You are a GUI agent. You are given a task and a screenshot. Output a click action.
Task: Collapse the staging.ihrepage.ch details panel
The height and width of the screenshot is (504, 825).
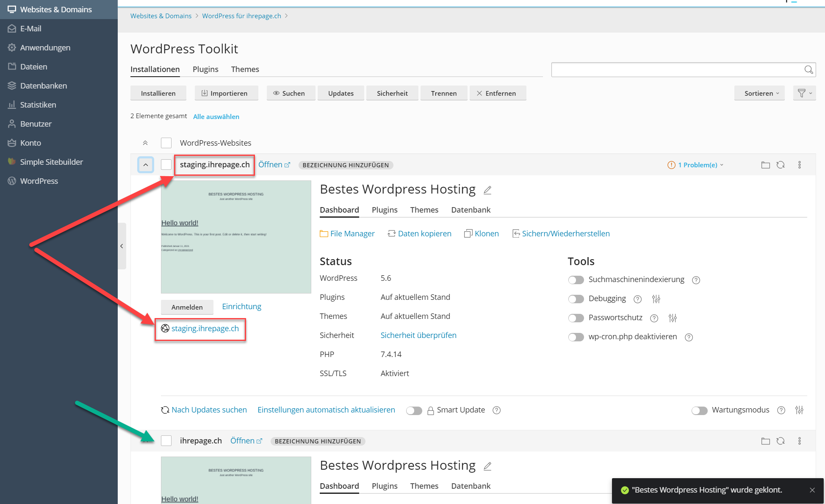[x=146, y=165]
